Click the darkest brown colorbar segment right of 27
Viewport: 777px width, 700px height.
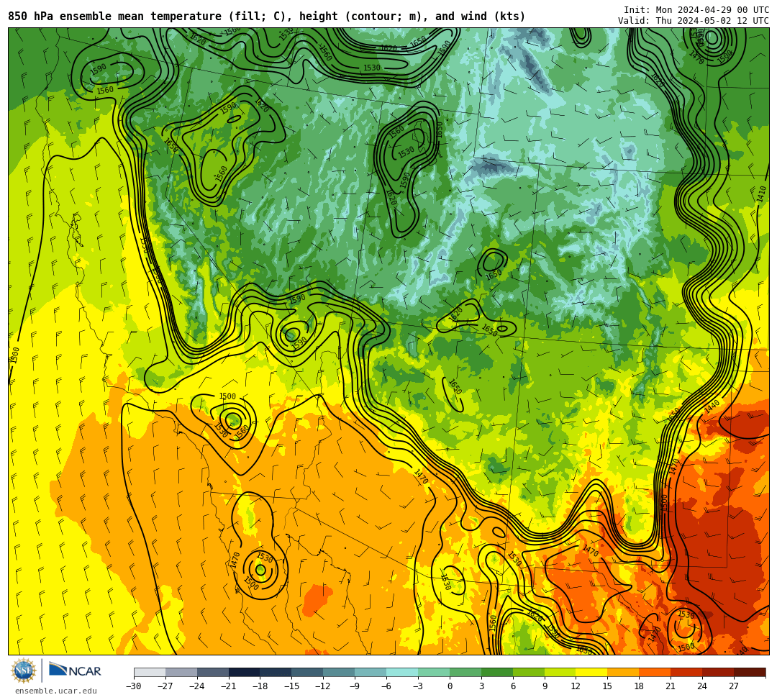pos(749,672)
